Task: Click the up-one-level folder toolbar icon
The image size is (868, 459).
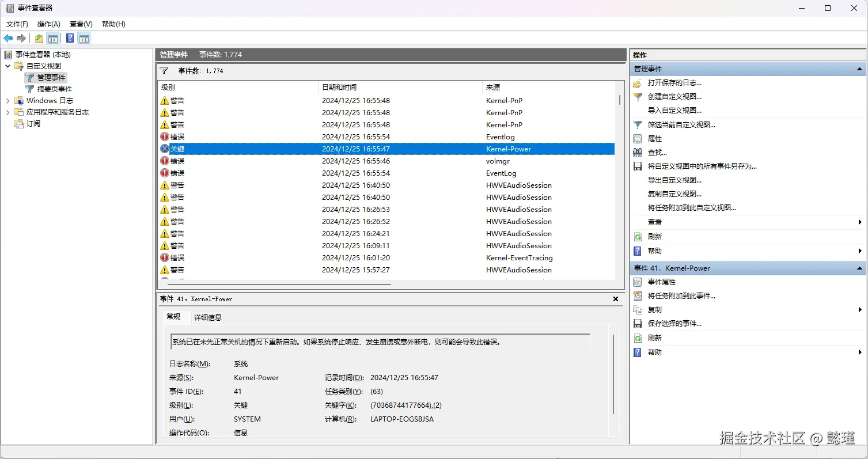Action: tap(39, 39)
